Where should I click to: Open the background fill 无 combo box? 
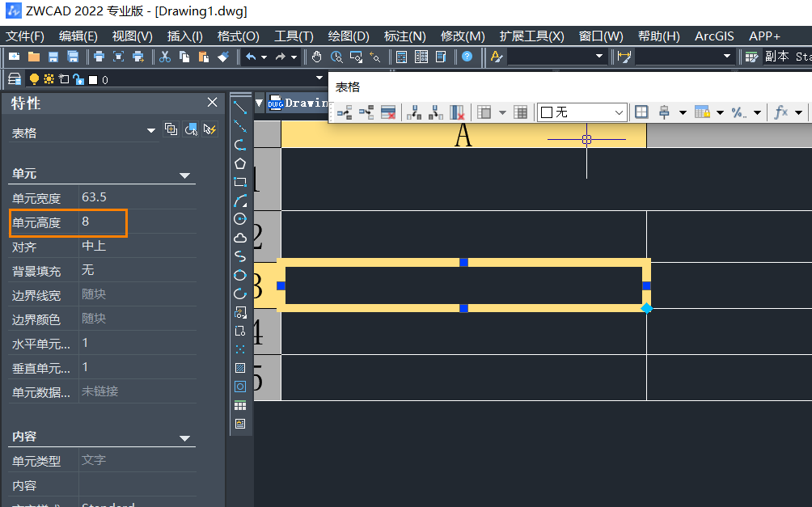(x=582, y=112)
